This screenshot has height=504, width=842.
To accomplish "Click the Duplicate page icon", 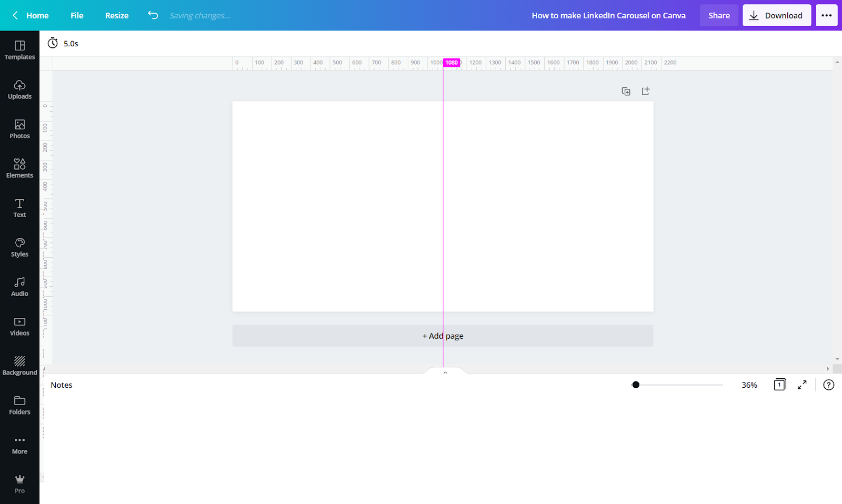I will (x=626, y=92).
